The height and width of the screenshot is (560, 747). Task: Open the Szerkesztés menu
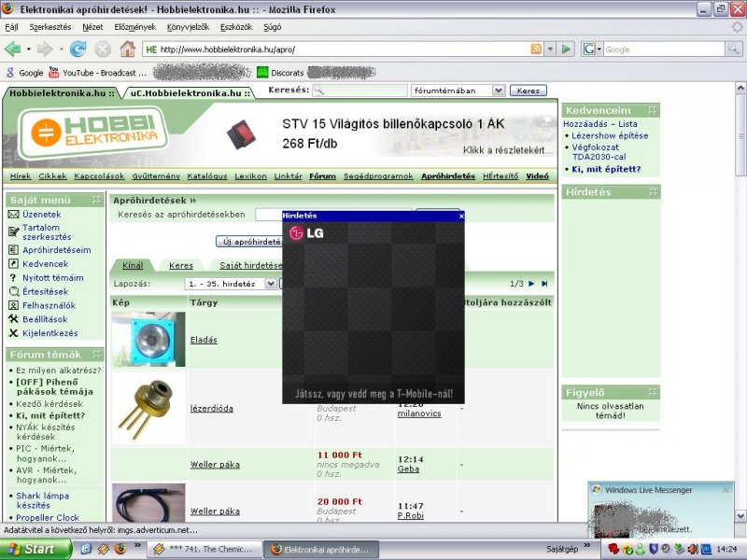(50, 27)
